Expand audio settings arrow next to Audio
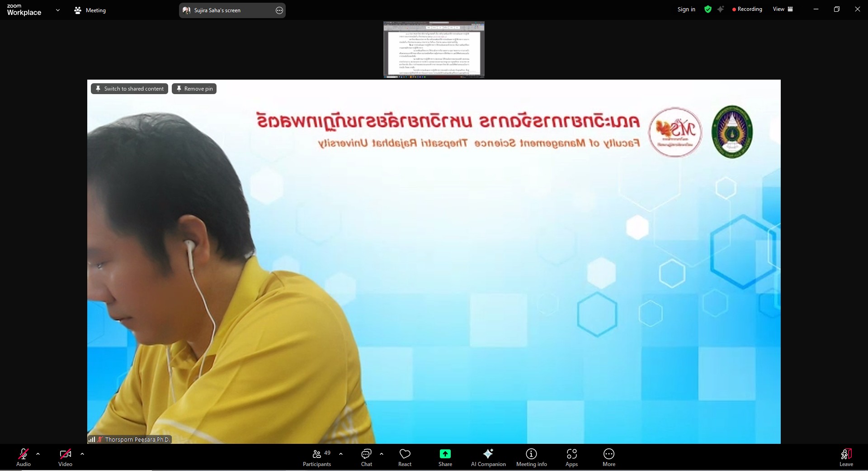868x471 pixels. pyautogui.click(x=38, y=453)
